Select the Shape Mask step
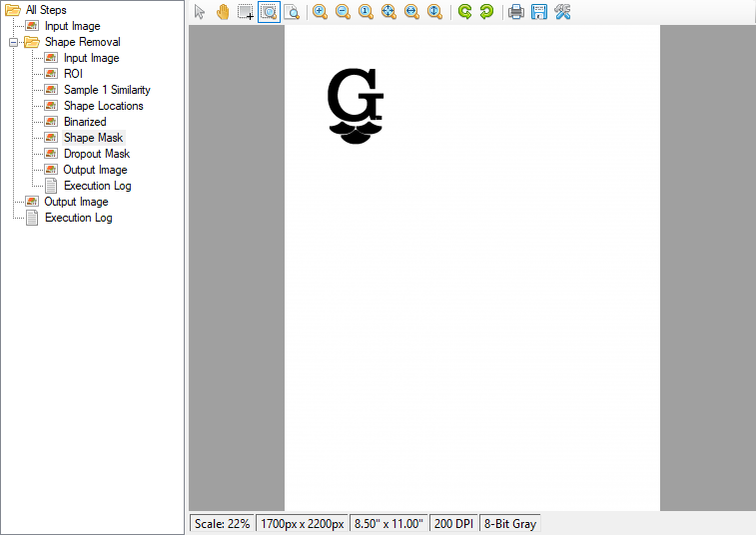Viewport: 756px width, 535px height. pyautogui.click(x=94, y=138)
